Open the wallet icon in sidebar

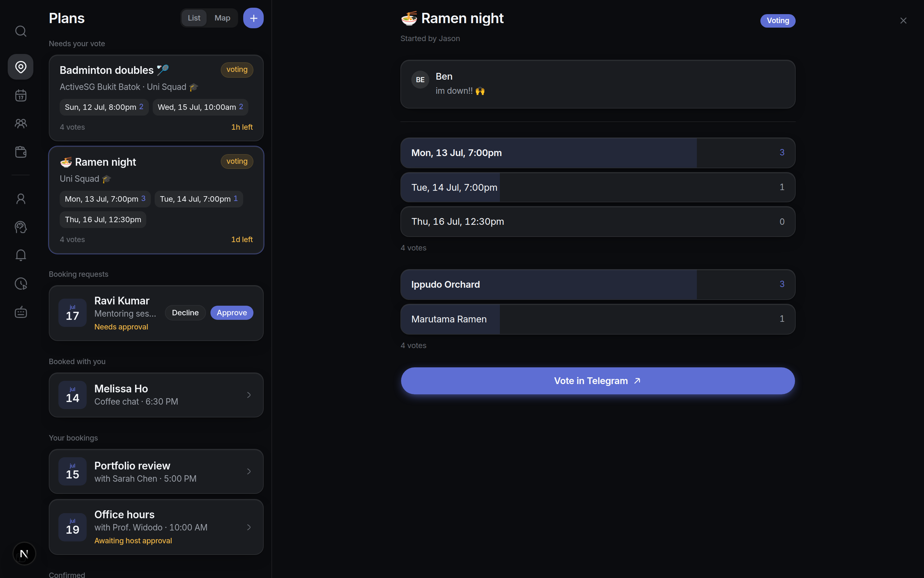21,152
